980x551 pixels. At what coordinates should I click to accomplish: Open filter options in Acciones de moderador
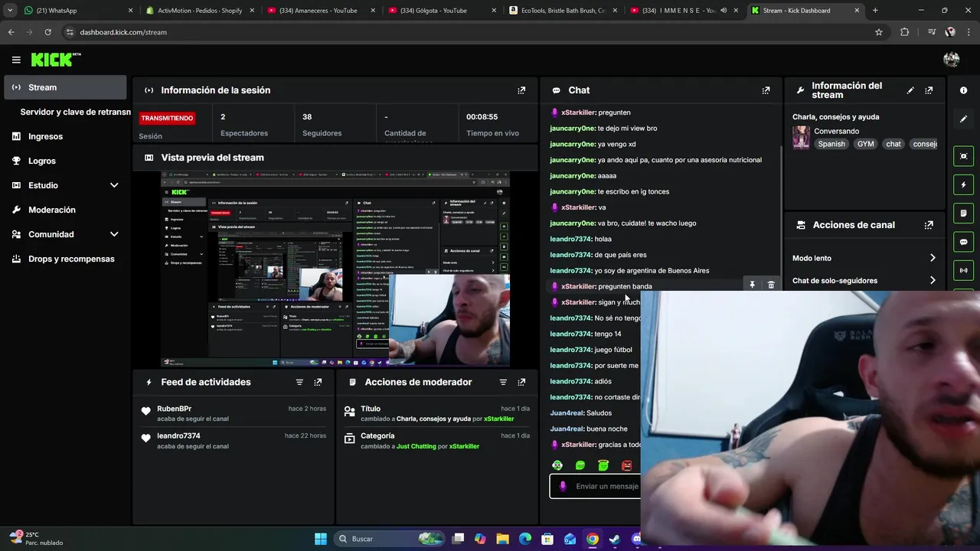pyautogui.click(x=503, y=382)
